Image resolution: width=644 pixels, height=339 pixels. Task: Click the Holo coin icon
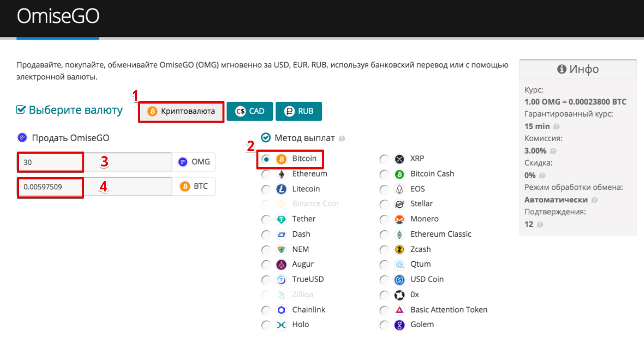pyautogui.click(x=281, y=325)
